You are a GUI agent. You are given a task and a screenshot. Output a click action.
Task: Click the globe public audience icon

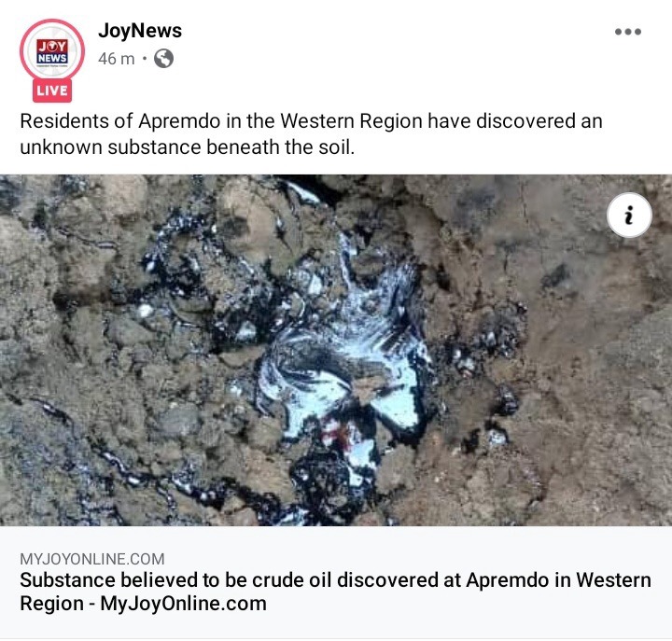163,58
